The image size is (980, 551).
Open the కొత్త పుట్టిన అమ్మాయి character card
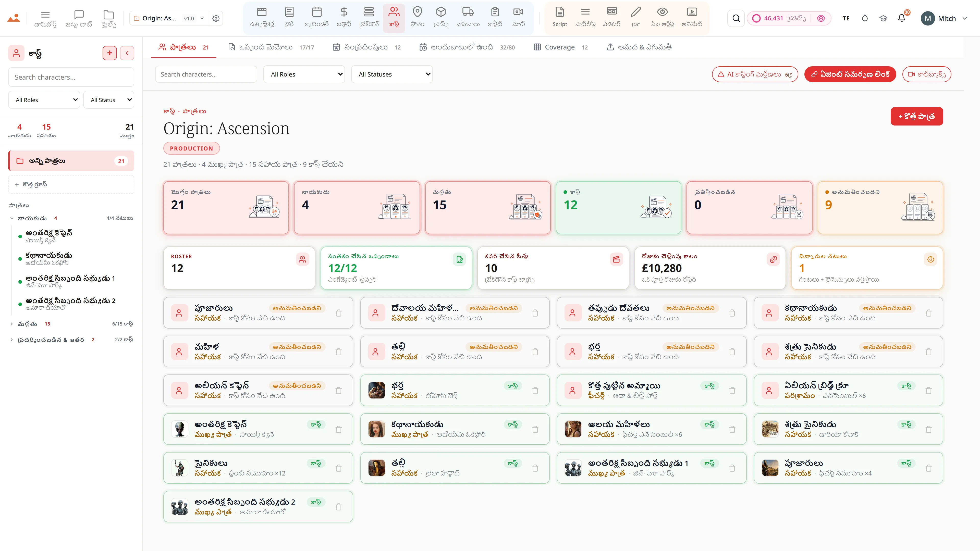(651, 390)
